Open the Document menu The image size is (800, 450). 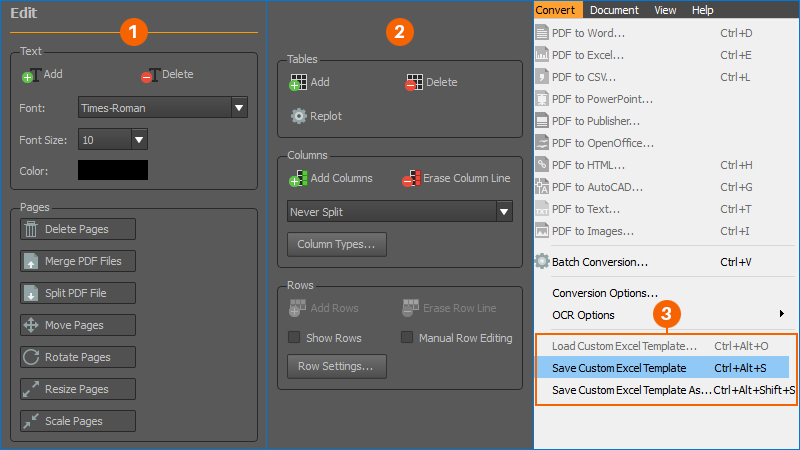point(613,10)
